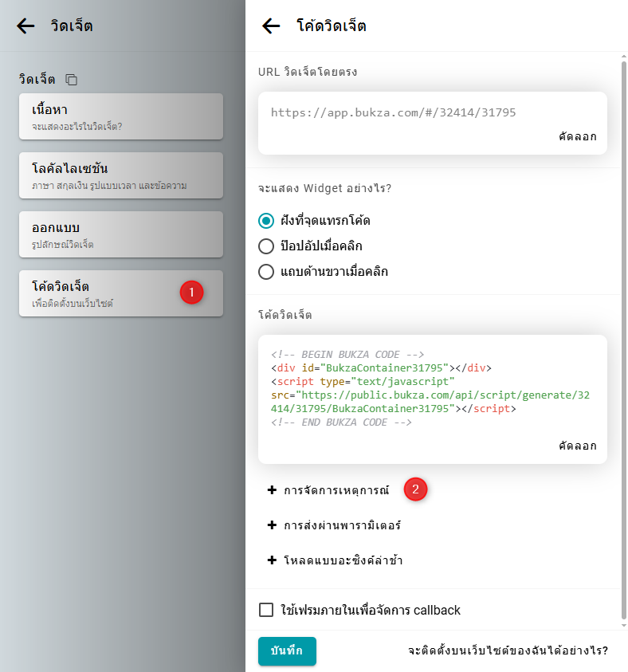Select ฝังที่จุดแทรกโค้ด radio option
The height and width of the screenshot is (672, 628).
coord(267,220)
